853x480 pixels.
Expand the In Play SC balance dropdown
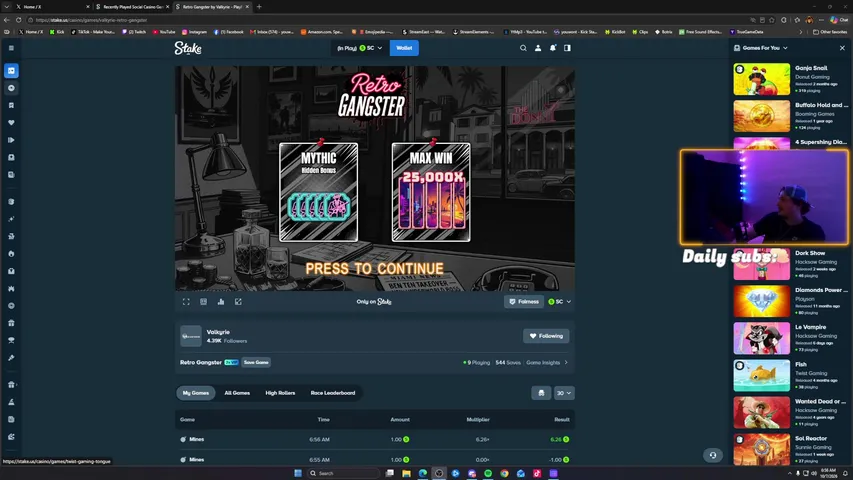359,48
